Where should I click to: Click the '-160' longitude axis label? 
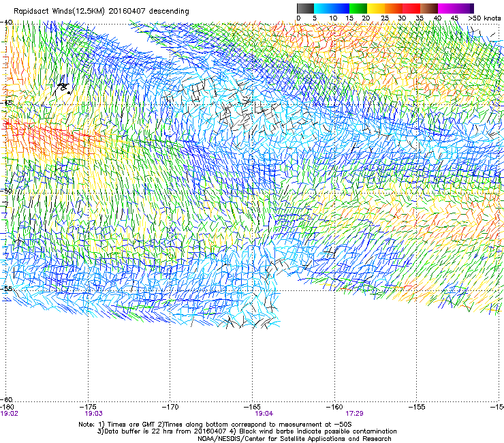click(334, 407)
